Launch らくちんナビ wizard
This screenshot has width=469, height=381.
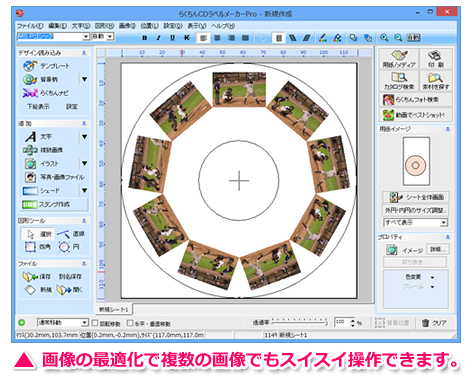pos(45,93)
